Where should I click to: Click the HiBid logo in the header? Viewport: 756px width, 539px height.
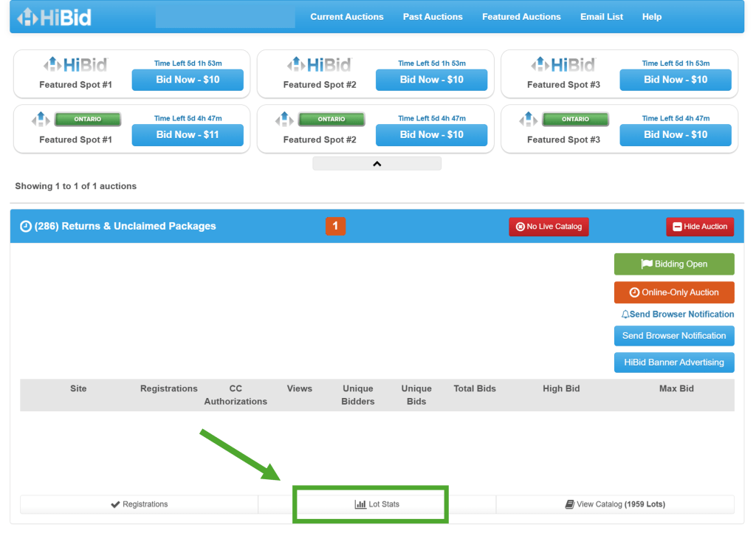[x=55, y=17]
